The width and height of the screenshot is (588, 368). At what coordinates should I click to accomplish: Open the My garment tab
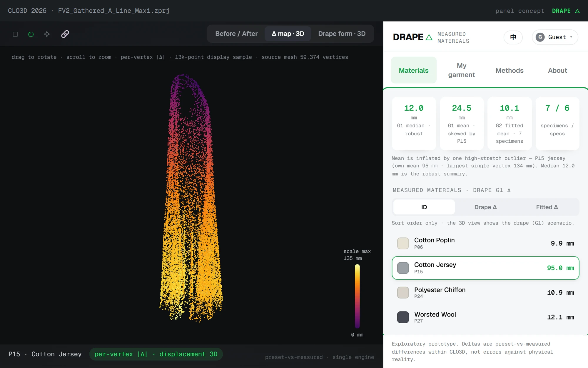(461, 70)
